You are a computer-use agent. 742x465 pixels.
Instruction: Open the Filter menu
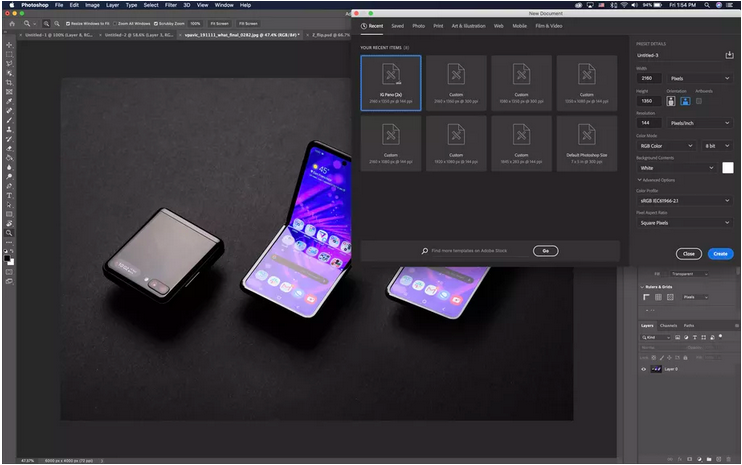[171, 5]
